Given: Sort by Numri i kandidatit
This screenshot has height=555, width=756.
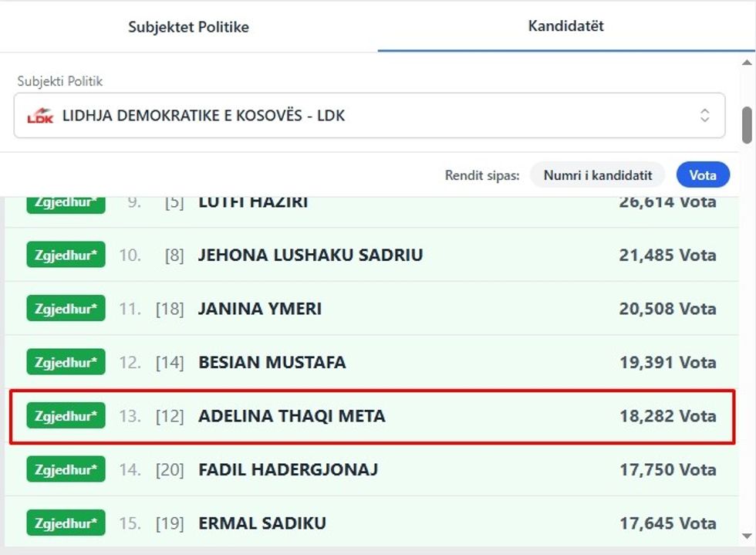Looking at the screenshot, I should pos(597,175).
